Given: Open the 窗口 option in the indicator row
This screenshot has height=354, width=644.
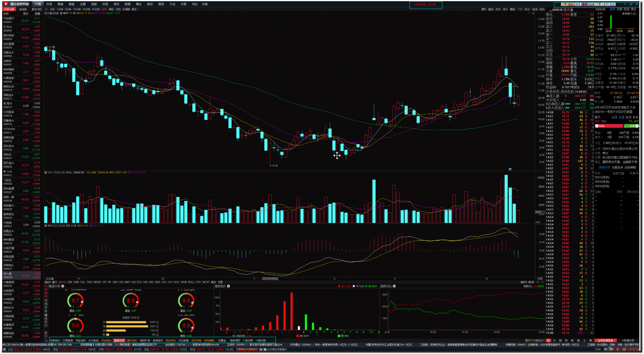Looking at the screenshot, I should [x=55, y=282].
